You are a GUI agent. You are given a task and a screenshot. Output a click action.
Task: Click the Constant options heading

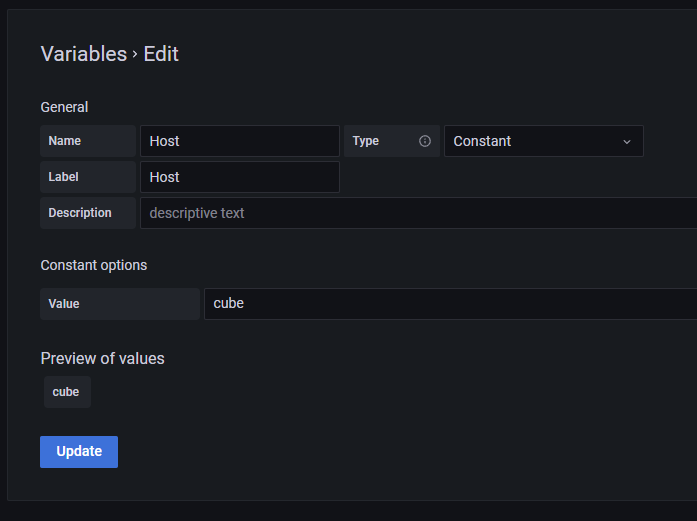(94, 265)
